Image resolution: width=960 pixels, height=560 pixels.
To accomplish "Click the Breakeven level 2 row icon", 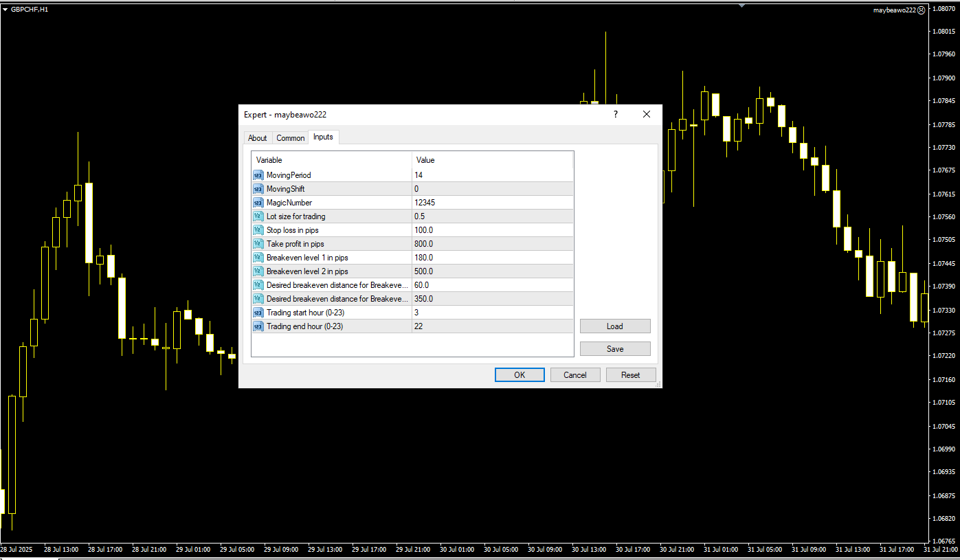I will tap(258, 271).
